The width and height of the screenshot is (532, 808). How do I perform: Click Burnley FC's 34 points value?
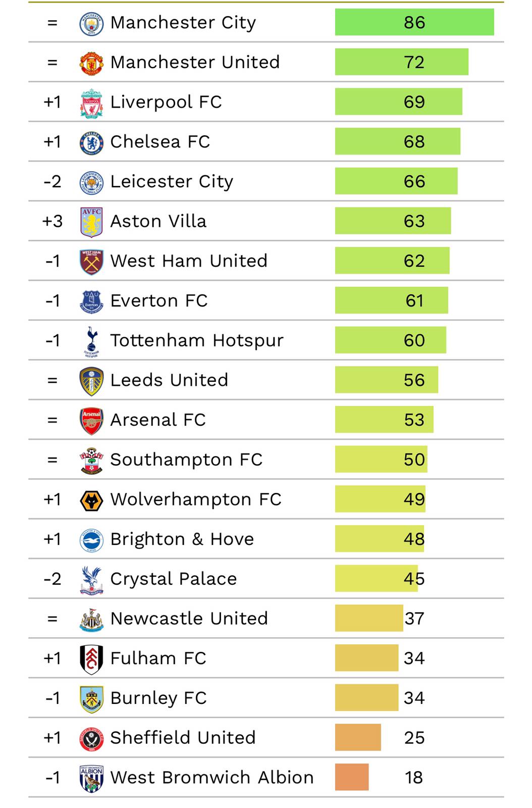pos(414,698)
